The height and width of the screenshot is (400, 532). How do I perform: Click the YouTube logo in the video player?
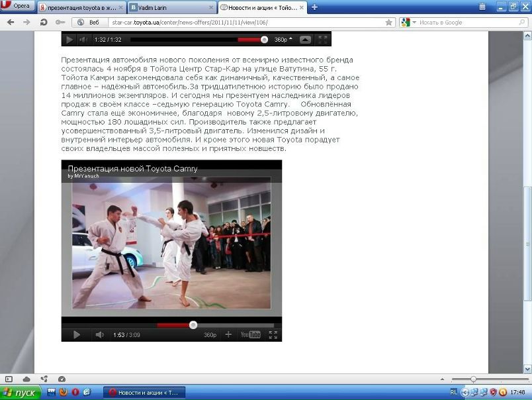[250, 335]
